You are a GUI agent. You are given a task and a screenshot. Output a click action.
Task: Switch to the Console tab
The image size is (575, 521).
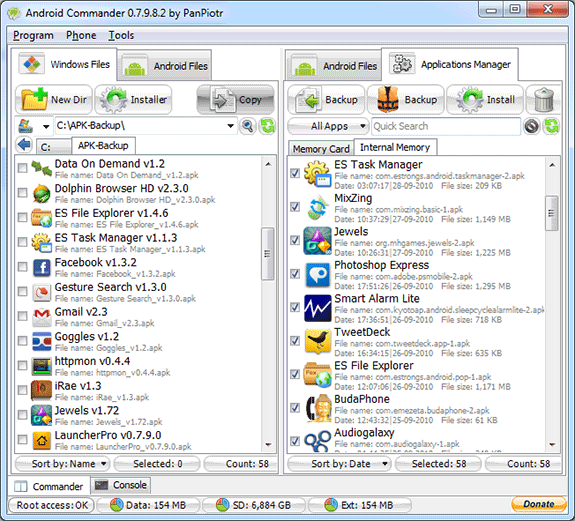click(121, 485)
